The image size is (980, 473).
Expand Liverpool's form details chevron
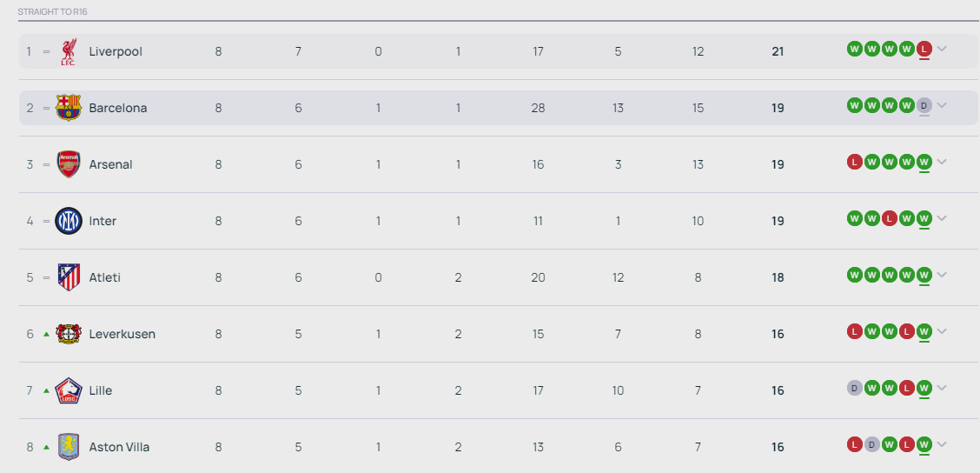pyautogui.click(x=942, y=49)
